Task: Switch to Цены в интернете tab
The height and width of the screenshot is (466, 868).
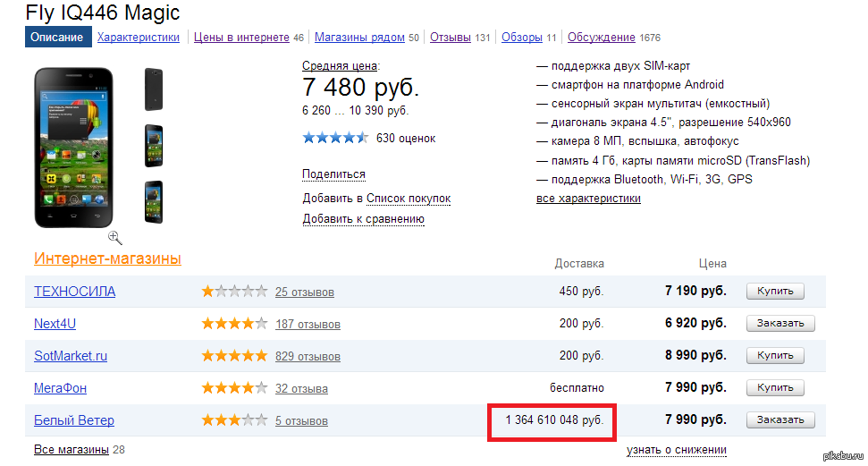Action: (241, 38)
